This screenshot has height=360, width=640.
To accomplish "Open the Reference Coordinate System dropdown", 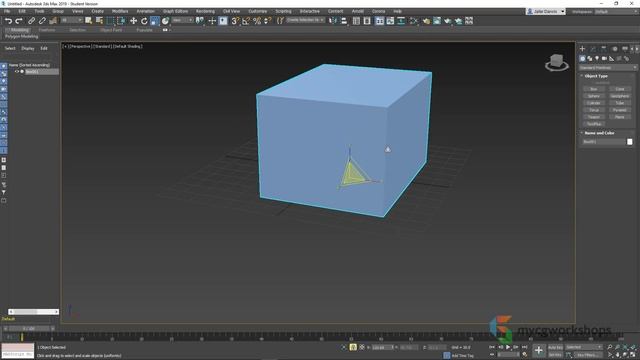I will click(182, 20).
